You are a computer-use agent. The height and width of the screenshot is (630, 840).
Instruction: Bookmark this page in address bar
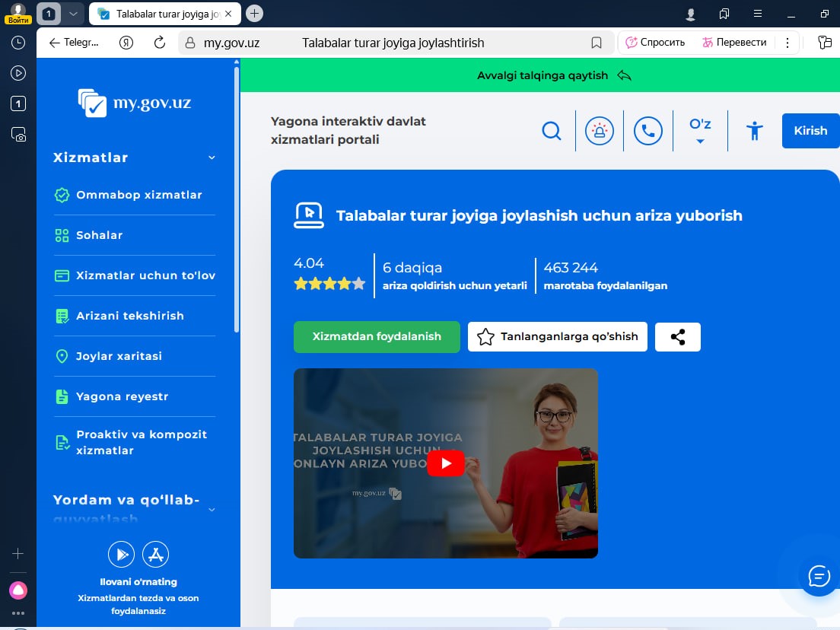coord(597,43)
